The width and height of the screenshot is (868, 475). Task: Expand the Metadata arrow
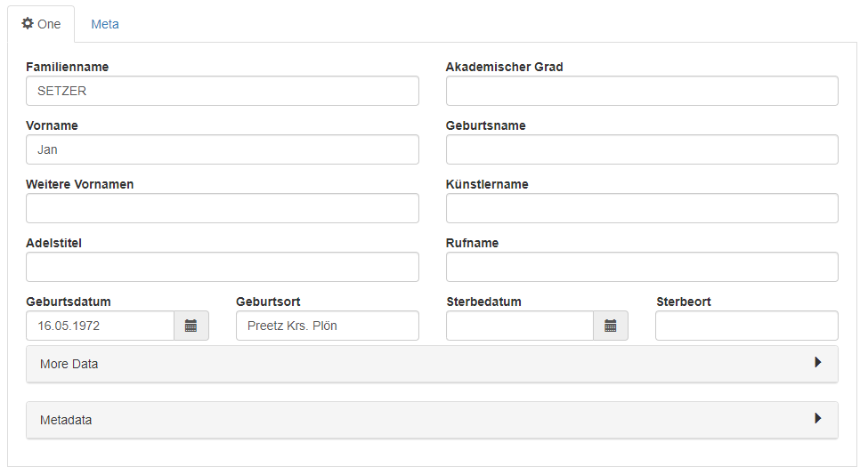[x=817, y=418]
